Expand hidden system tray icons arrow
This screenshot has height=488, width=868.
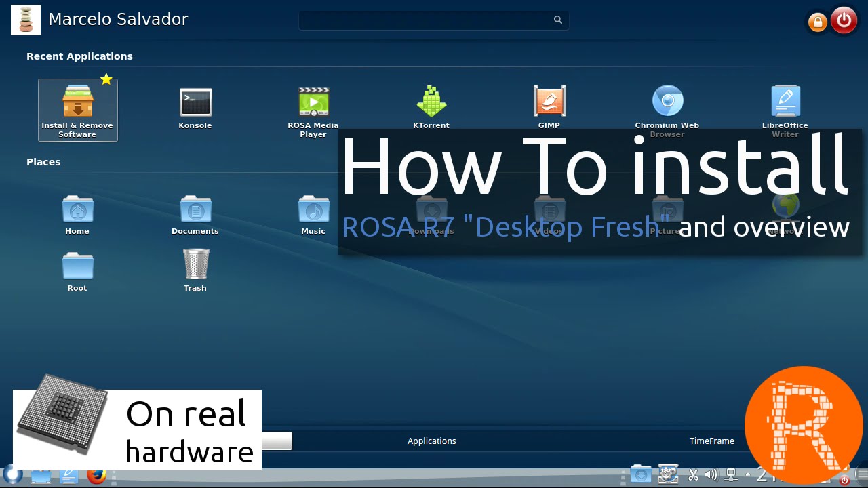coord(748,474)
